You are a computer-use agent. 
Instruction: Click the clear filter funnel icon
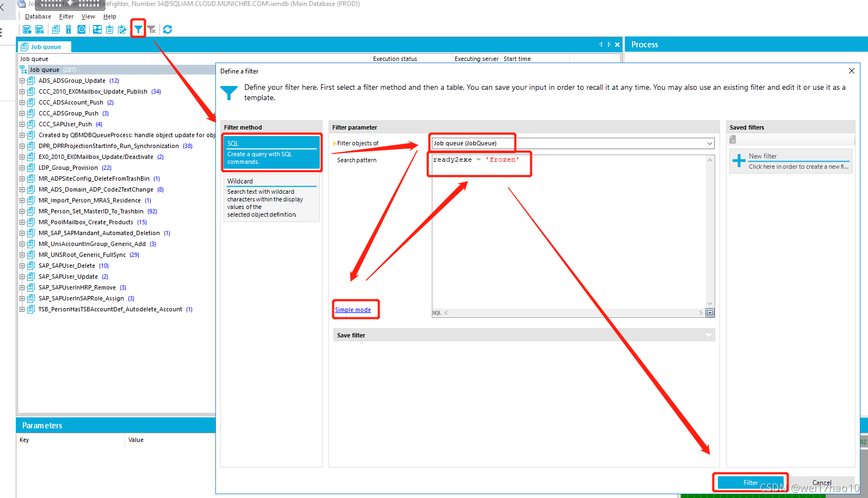[152, 29]
